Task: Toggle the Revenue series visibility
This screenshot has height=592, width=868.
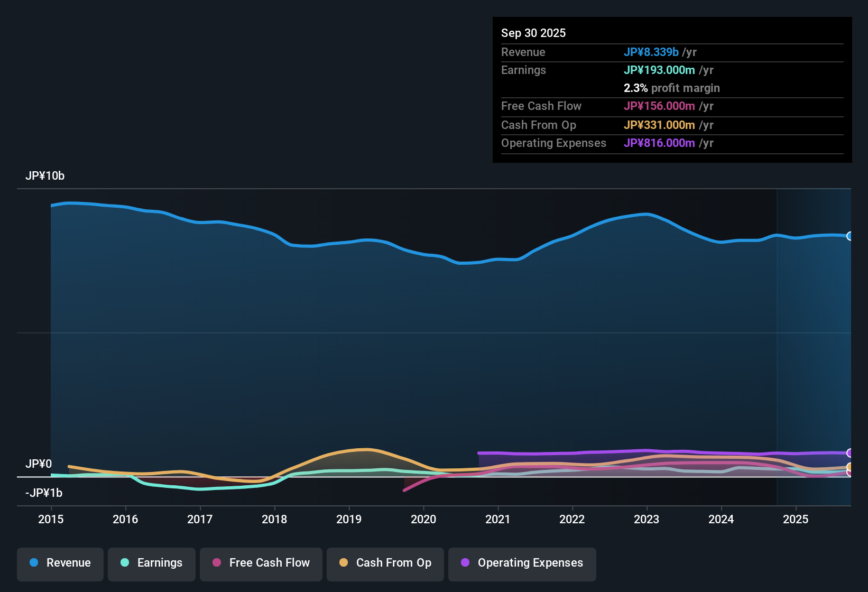Action: (x=60, y=563)
